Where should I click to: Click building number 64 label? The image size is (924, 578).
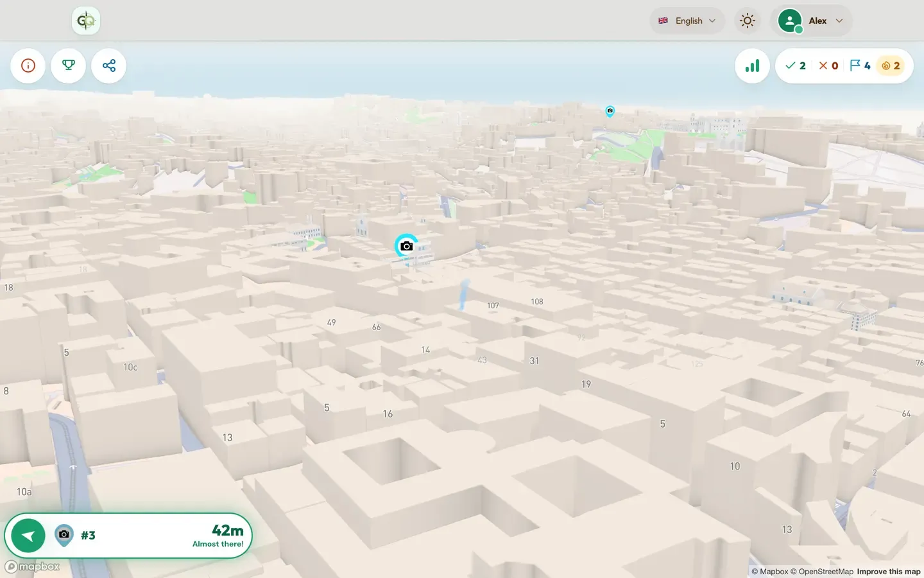click(x=906, y=414)
